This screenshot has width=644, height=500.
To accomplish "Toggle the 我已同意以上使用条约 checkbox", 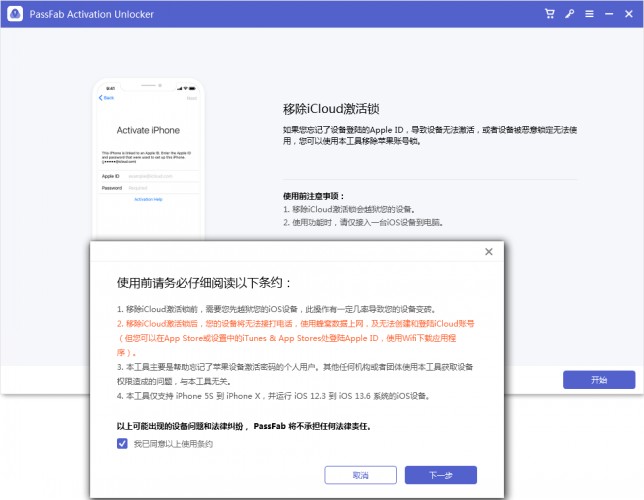I will pos(122,443).
